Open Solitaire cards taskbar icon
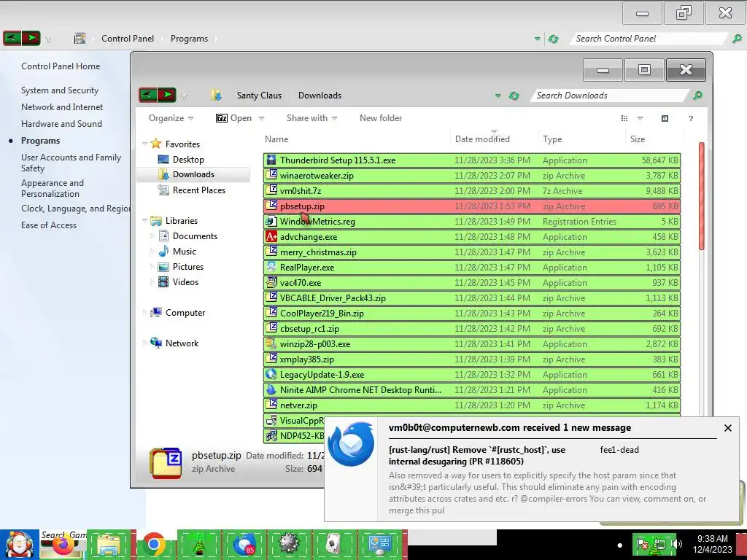This screenshot has width=747, height=560. (333, 545)
